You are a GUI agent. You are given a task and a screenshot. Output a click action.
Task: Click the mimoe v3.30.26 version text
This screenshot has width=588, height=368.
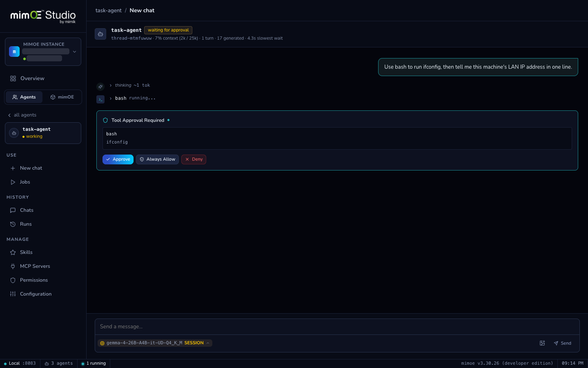pos(507,364)
